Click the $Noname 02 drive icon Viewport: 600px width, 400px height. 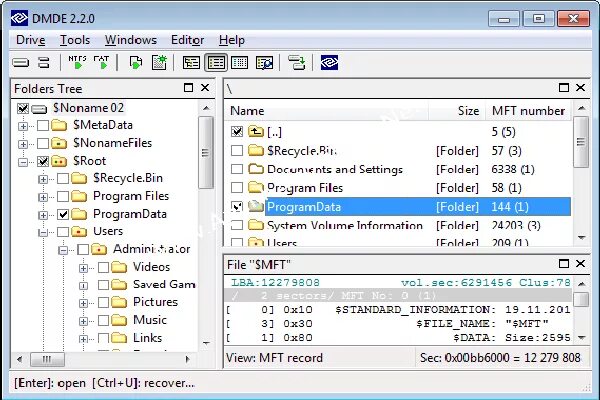[39, 109]
